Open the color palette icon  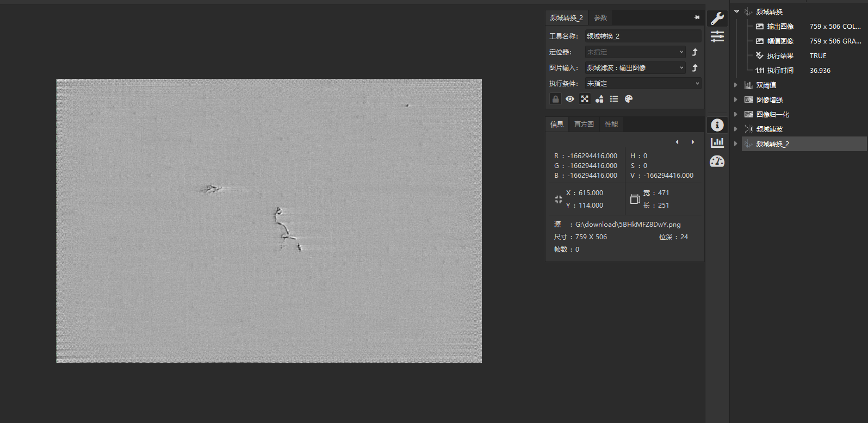click(629, 99)
